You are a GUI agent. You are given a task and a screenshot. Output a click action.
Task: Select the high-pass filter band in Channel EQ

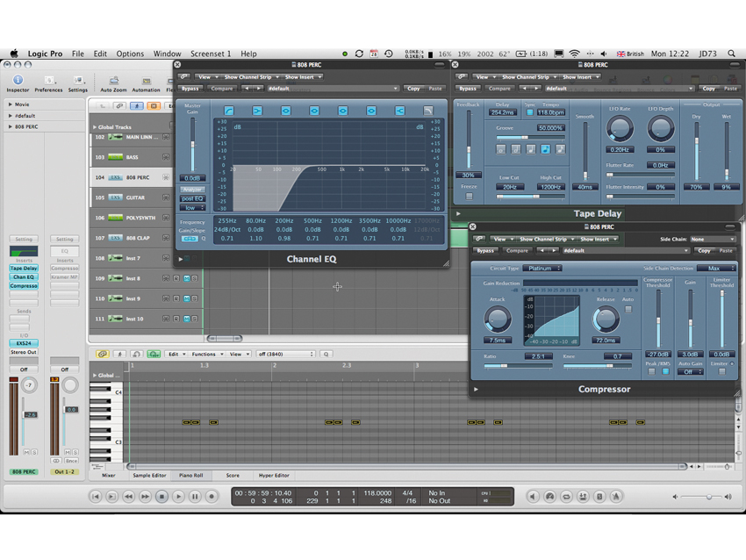(x=229, y=111)
